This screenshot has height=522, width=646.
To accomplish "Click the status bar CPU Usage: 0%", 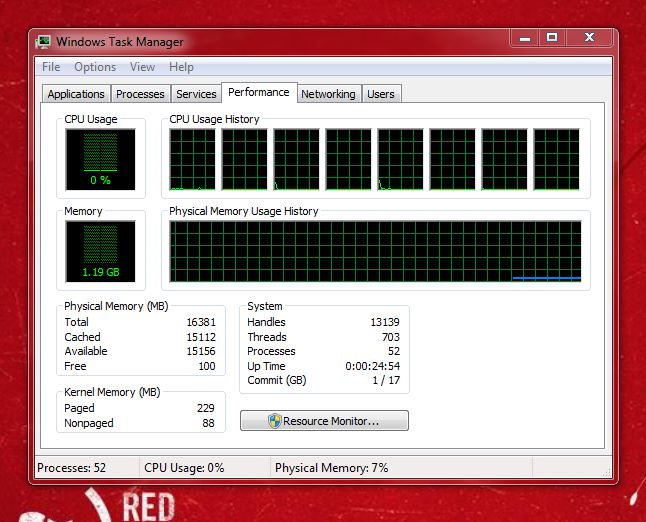I will click(184, 468).
